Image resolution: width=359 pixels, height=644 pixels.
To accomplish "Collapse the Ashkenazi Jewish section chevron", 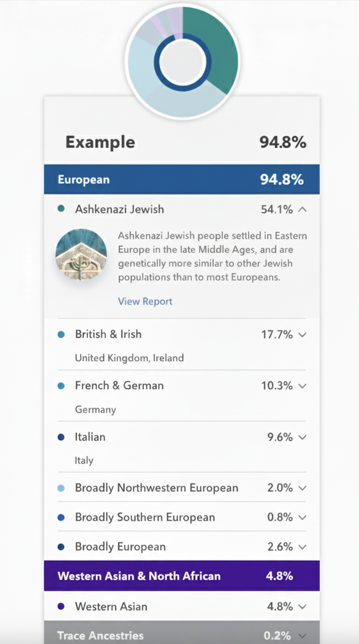I will pos(303,210).
